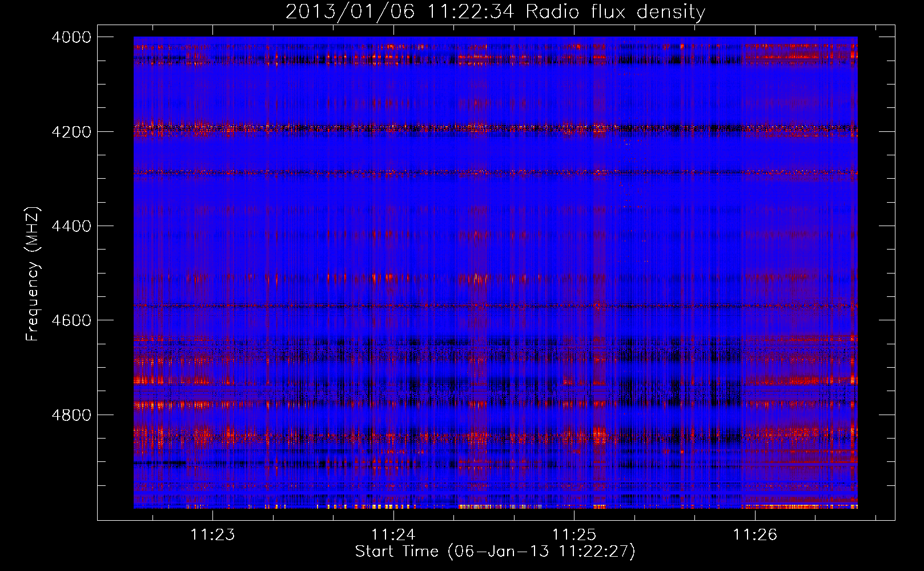Click the 11:23 time tick label
Image resolution: width=924 pixels, height=571 pixels.
[x=212, y=534]
